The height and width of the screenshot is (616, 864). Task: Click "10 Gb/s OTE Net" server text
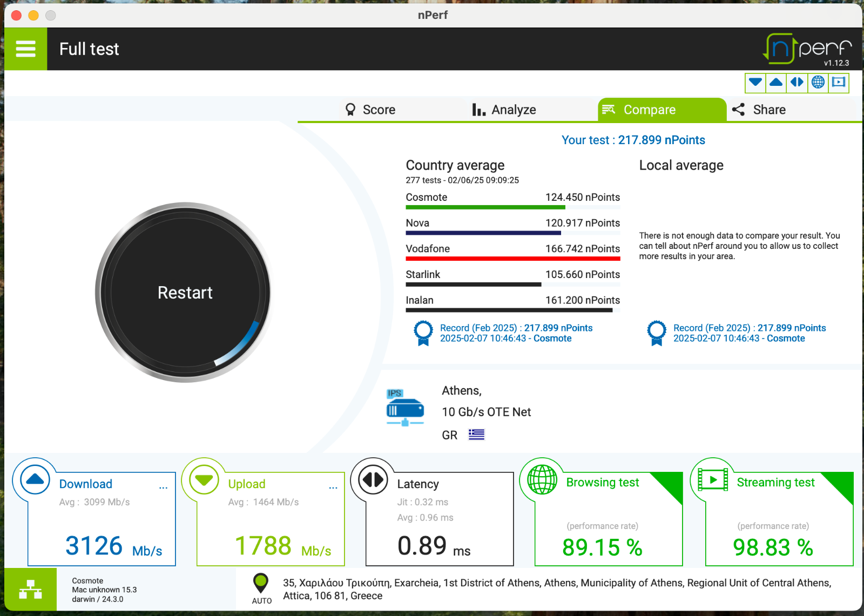click(x=486, y=412)
